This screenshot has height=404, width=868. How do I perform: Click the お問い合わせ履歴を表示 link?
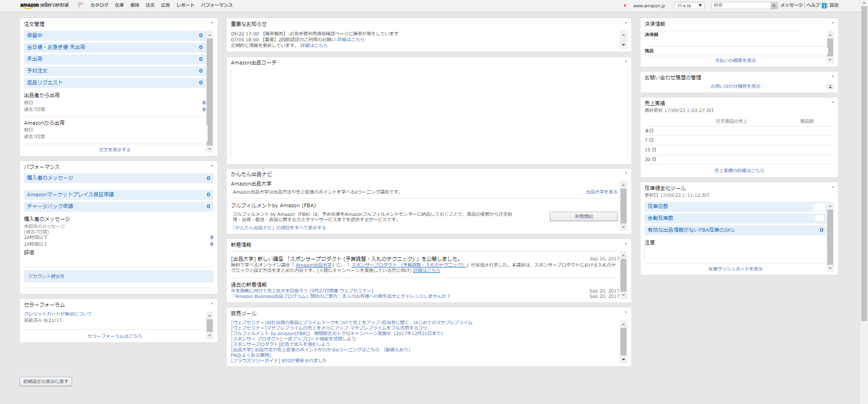pyautogui.click(x=736, y=86)
